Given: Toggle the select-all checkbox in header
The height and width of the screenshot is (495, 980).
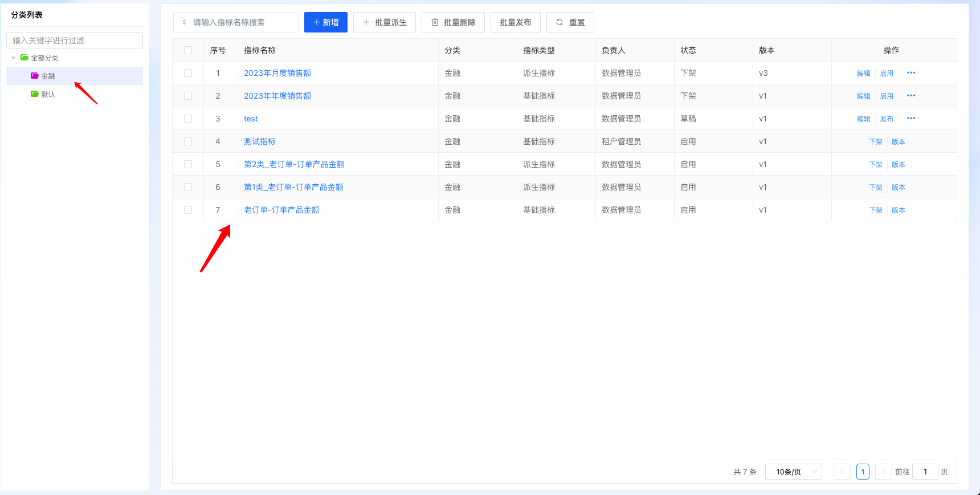Looking at the screenshot, I should 188,50.
